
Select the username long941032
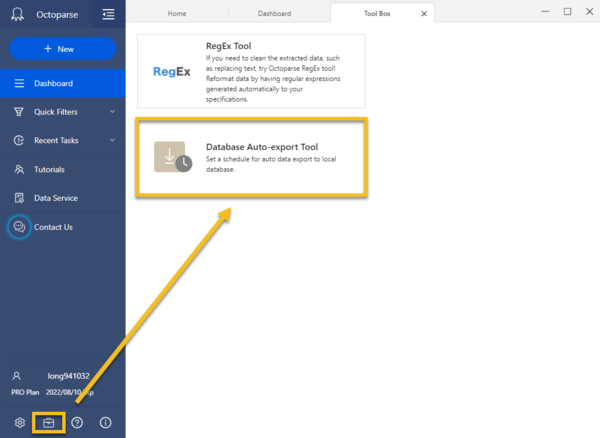(x=68, y=376)
